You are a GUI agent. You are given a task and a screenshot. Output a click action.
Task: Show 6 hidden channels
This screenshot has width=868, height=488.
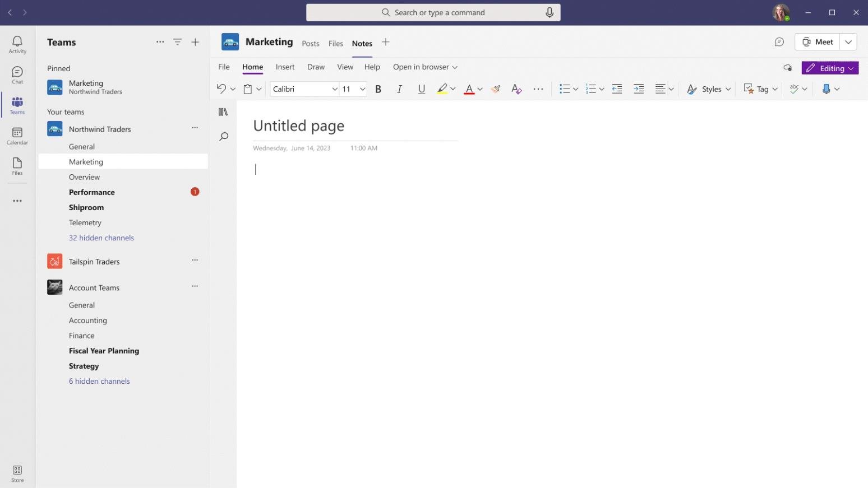tap(99, 381)
